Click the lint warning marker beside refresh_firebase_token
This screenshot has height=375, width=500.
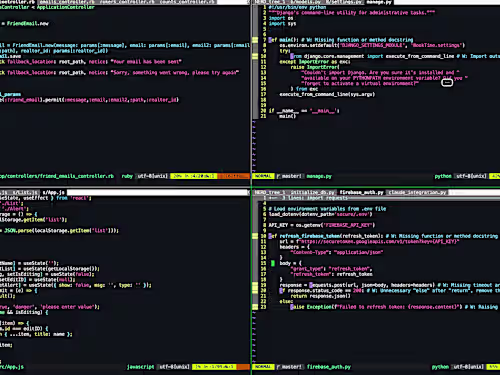(255, 236)
